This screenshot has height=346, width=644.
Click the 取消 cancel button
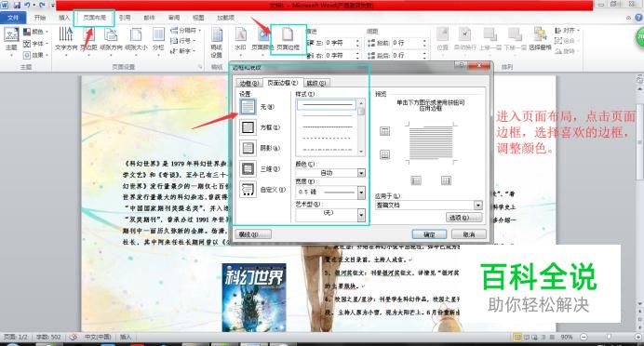point(469,234)
